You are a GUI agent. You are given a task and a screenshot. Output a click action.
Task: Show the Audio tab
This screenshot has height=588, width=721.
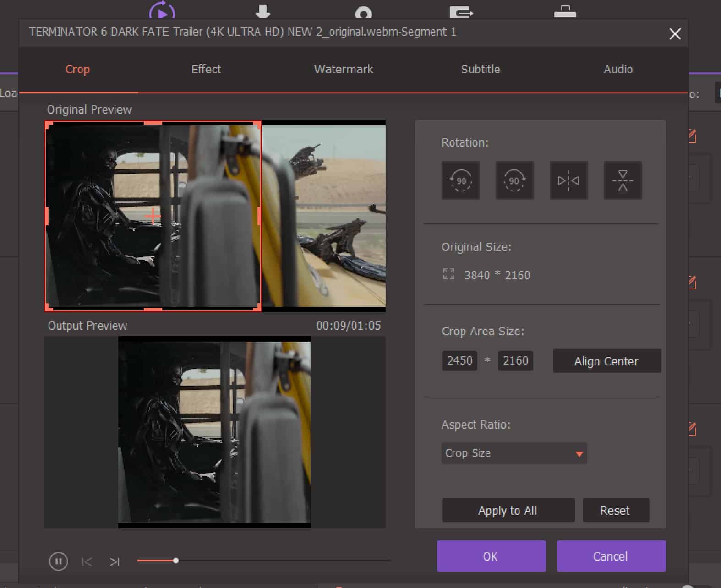click(618, 69)
